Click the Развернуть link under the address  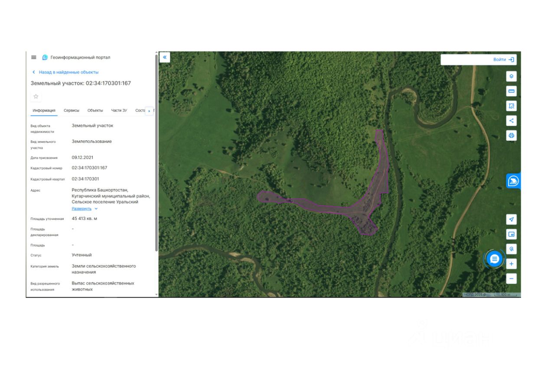click(x=82, y=209)
